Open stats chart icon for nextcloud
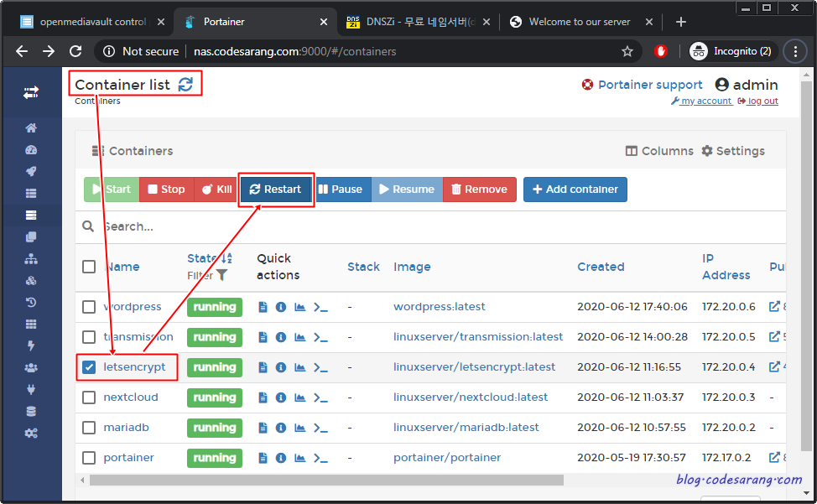This screenshot has width=817, height=504. click(x=299, y=397)
